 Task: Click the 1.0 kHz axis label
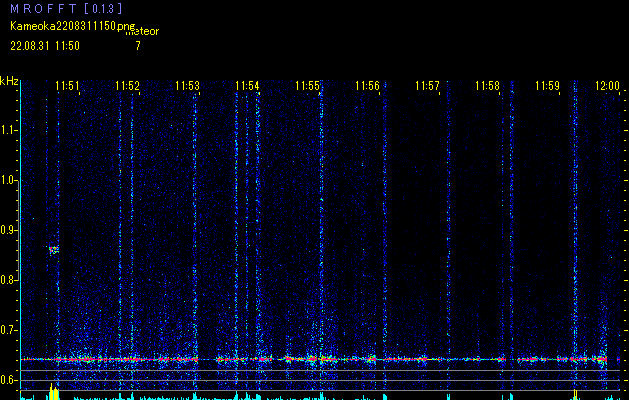click(8, 180)
